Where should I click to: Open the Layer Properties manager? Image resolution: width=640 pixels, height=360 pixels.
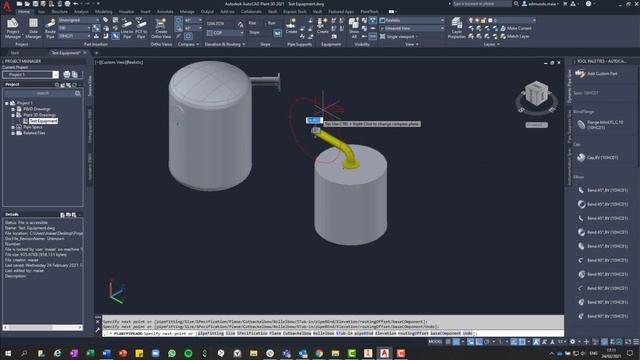tap(457, 28)
